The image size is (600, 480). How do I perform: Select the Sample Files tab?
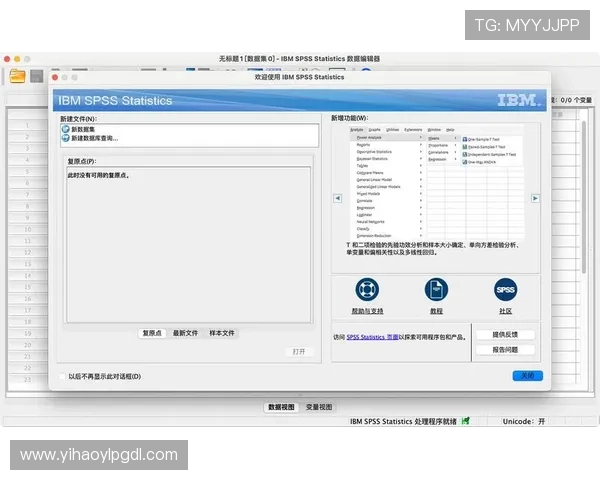(222, 333)
